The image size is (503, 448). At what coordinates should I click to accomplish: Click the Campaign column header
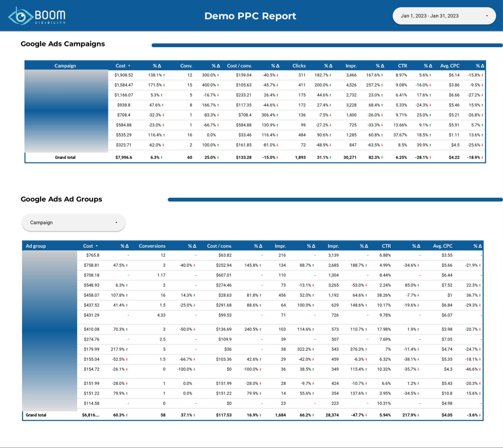(65, 66)
